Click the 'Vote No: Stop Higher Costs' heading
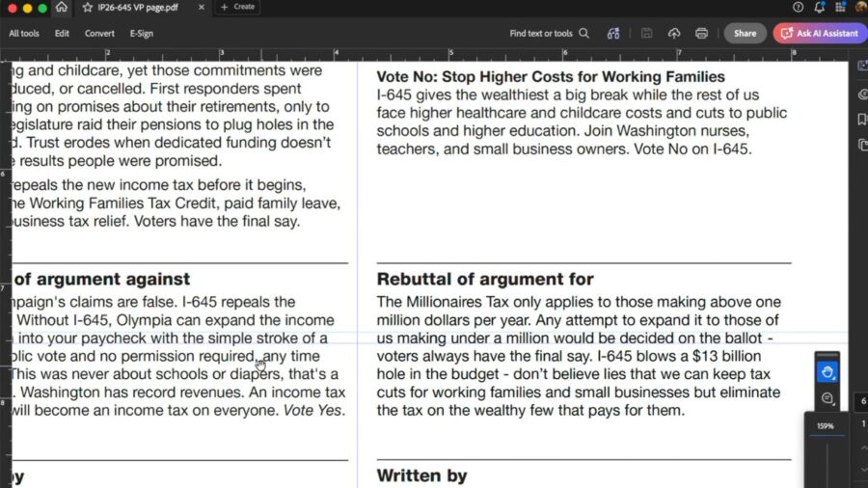Image resolution: width=868 pixels, height=488 pixels. tap(551, 76)
